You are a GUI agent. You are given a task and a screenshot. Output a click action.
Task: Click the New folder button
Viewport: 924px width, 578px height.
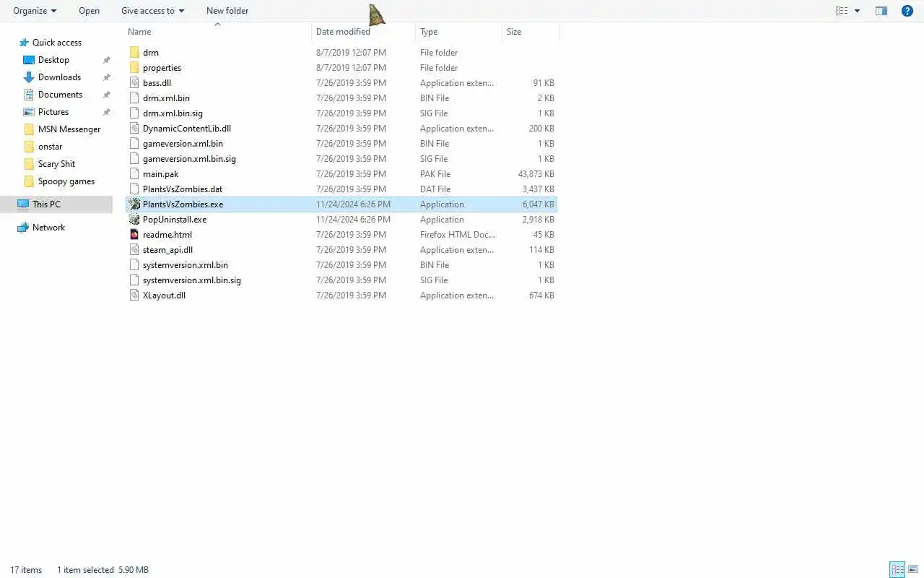pyautogui.click(x=227, y=11)
